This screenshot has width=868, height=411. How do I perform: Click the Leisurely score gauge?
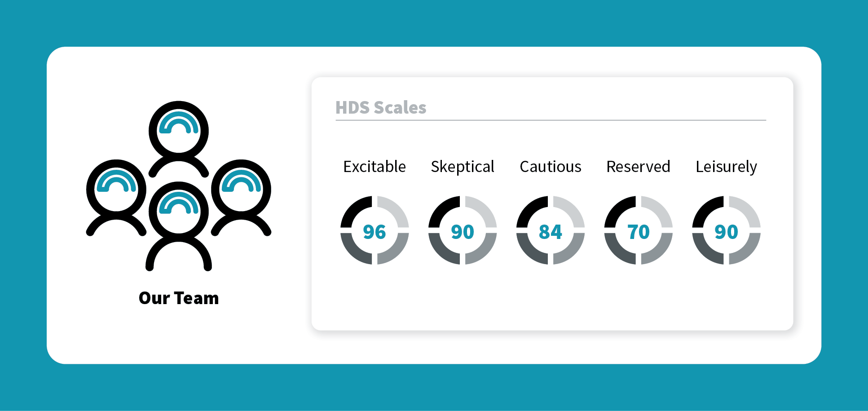click(727, 230)
